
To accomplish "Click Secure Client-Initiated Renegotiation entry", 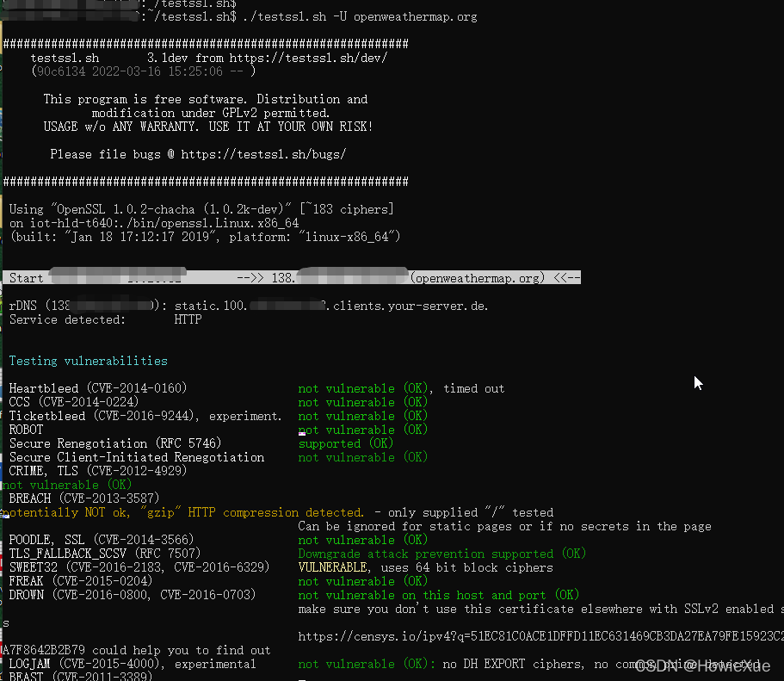I will (137, 457).
